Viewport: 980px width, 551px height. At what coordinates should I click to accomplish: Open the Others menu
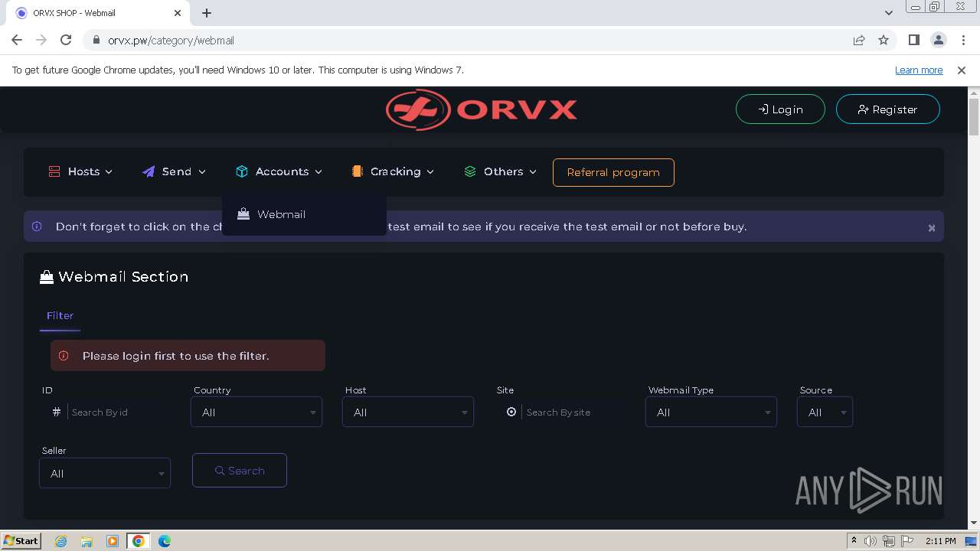pos(500,171)
